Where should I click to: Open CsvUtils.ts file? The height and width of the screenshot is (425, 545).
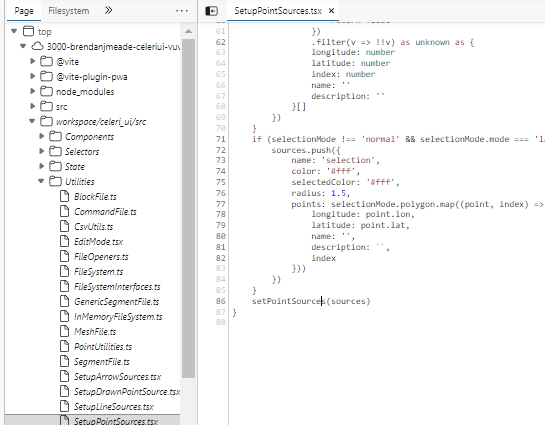click(93, 227)
